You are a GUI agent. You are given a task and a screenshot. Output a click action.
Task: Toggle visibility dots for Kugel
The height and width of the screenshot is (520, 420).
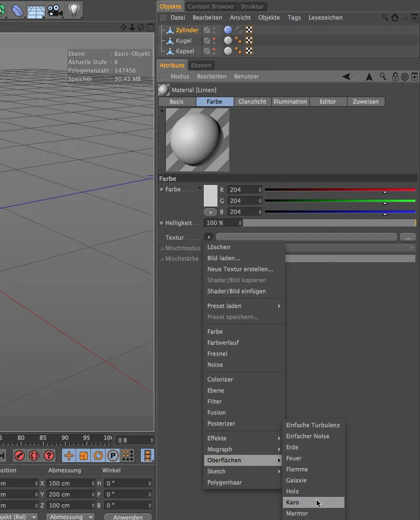(214, 40)
